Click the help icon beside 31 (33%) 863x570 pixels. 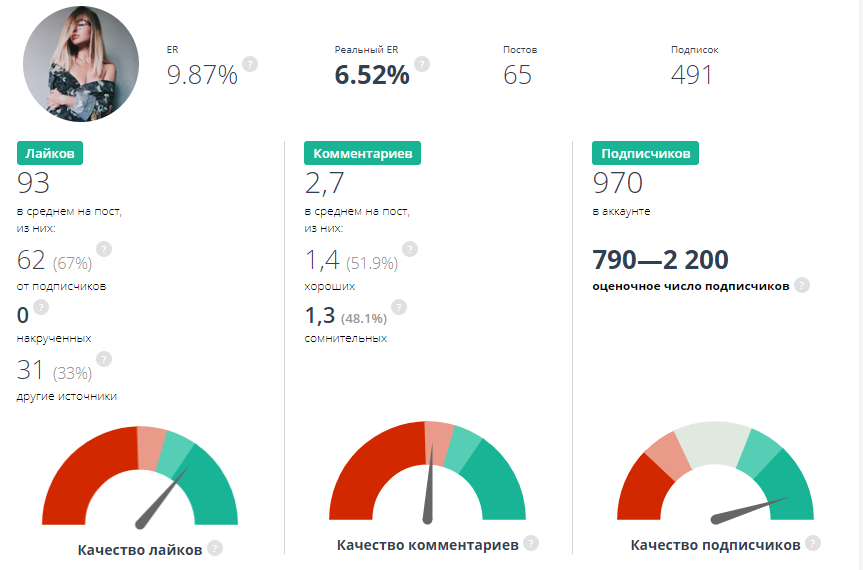pyautogui.click(x=104, y=359)
